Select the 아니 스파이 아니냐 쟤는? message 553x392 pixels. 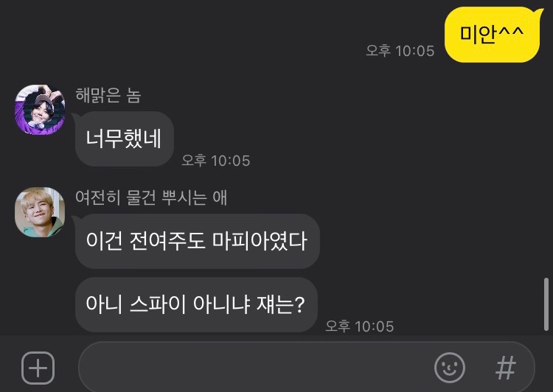tap(196, 304)
